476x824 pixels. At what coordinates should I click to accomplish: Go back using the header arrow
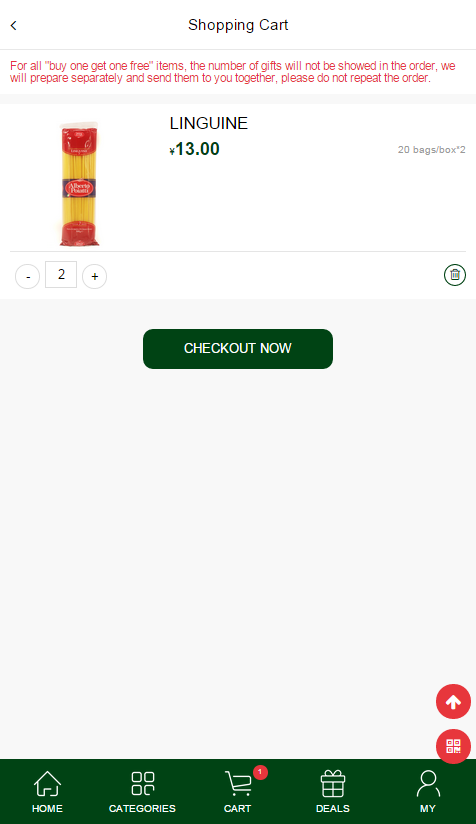coord(14,25)
